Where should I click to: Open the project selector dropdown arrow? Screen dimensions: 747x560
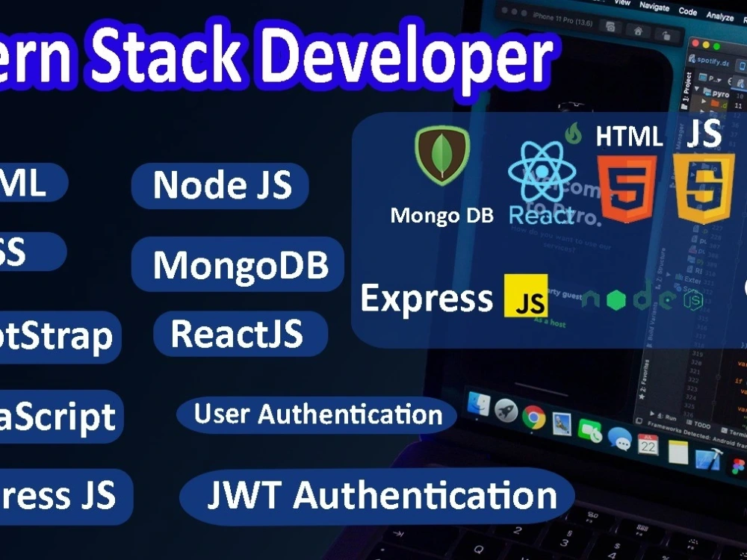coord(719,79)
